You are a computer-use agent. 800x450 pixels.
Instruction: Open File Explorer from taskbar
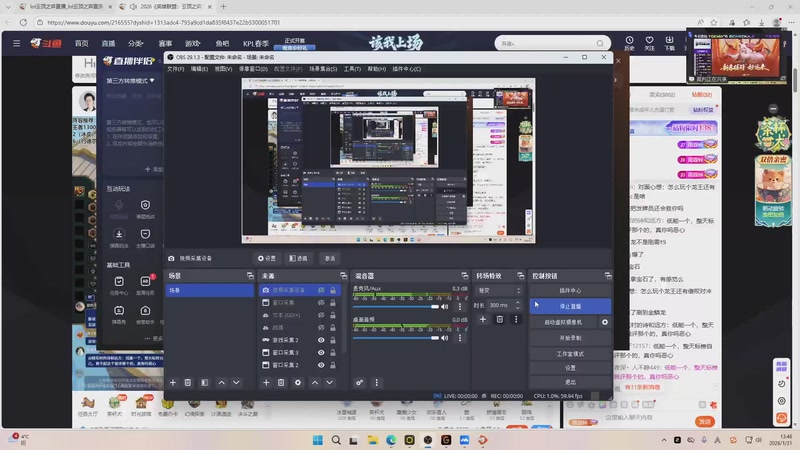[x=372, y=440]
